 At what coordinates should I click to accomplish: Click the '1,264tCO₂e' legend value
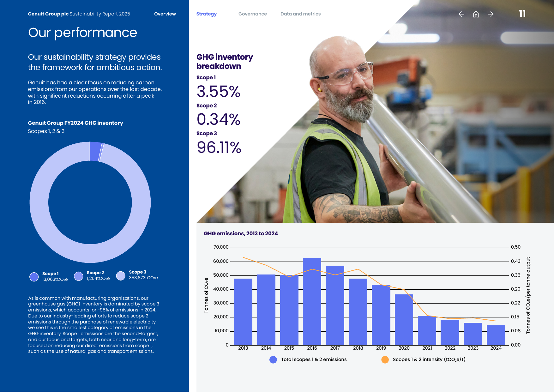click(x=98, y=279)
